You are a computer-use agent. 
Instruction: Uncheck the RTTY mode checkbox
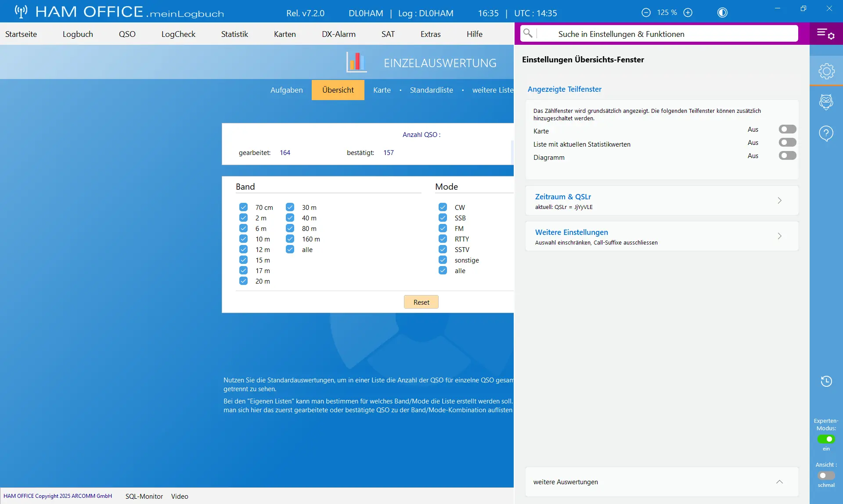pyautogui.click(x=443, y=239)
